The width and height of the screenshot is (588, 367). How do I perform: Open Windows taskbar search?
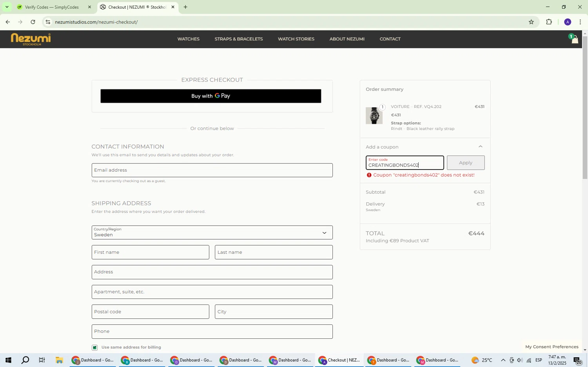point(25,360)
